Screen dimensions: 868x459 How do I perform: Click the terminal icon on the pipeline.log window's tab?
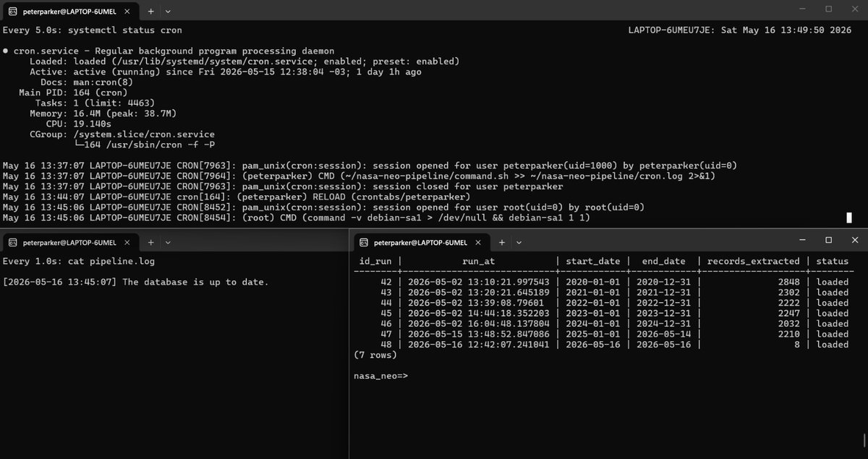click(x=12, y=242)
